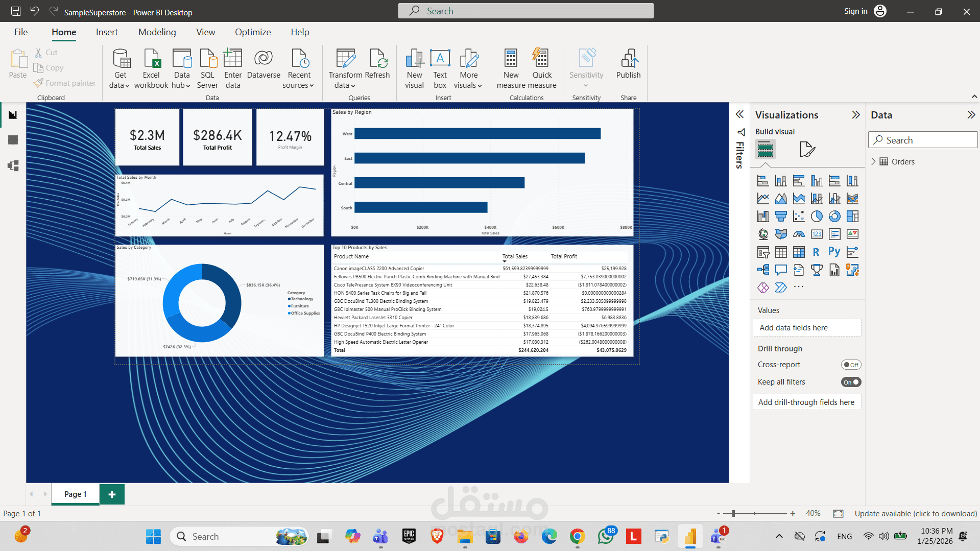Click the Save icon in title bar
Viewport: 980px width, 551px height.
(16, 11)
